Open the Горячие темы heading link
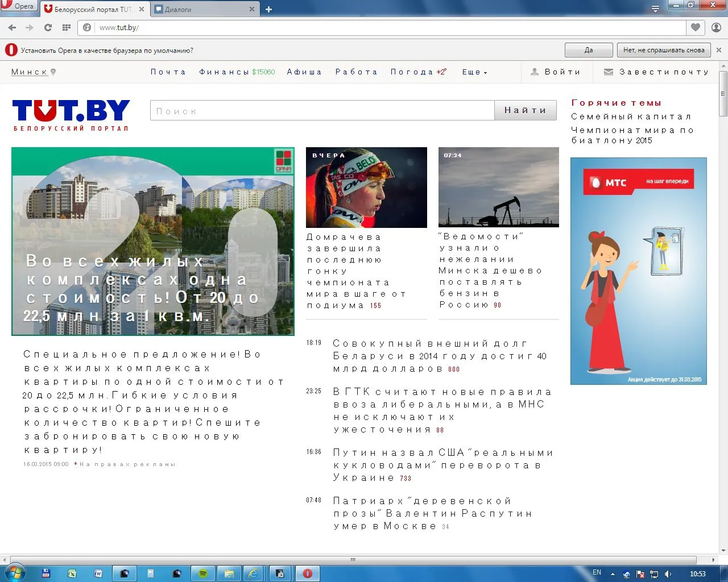728x582 pixels. pyautogui.click(x=617, y=103)
